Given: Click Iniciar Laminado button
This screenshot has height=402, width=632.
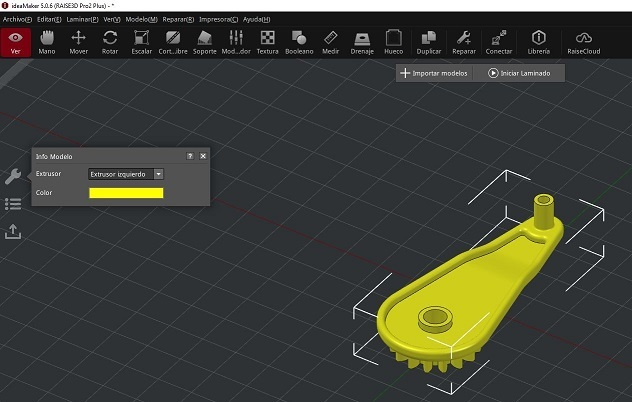Looking at the screenshot, I should click(x=519, y=73).
